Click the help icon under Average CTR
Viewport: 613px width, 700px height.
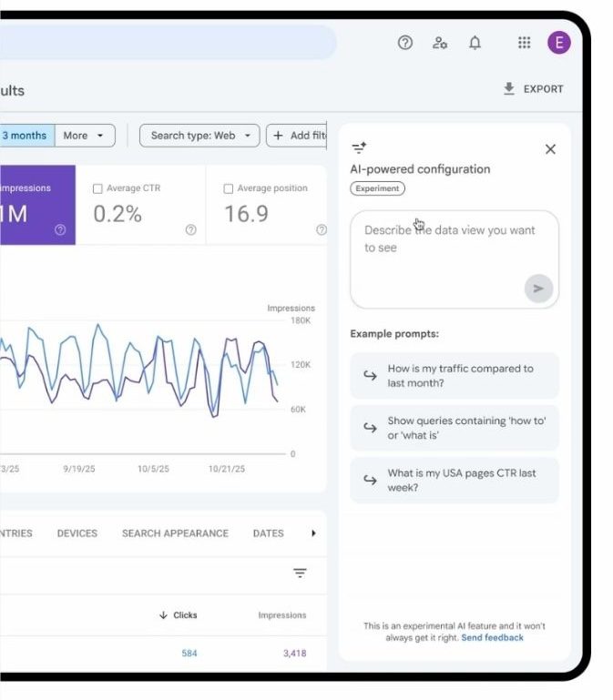click(x=191, y=230)
